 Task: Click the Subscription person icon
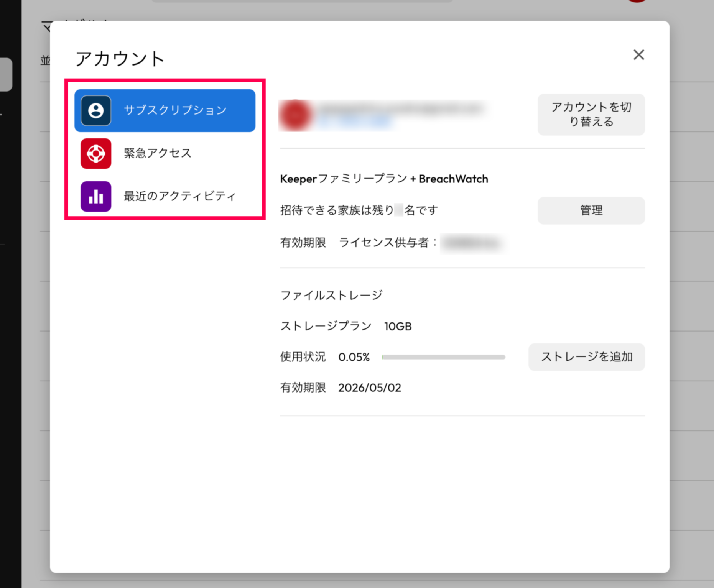[96, 111]
